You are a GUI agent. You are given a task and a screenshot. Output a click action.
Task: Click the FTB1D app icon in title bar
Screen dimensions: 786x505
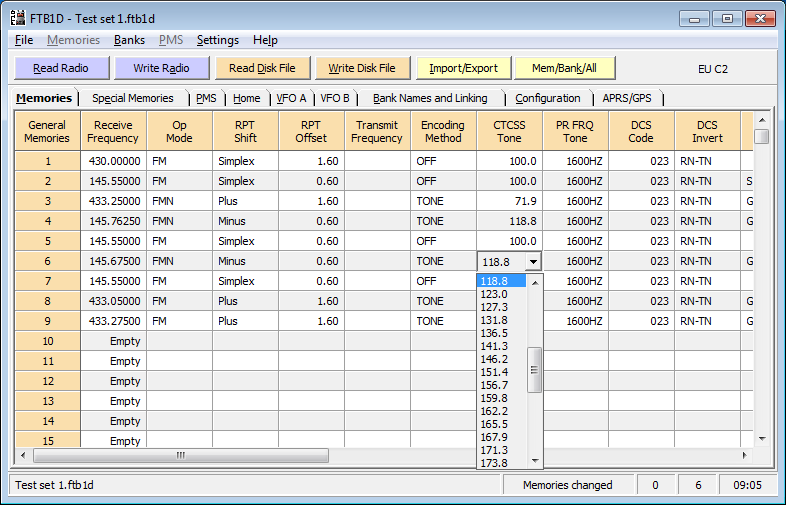(x=19, y=18)
